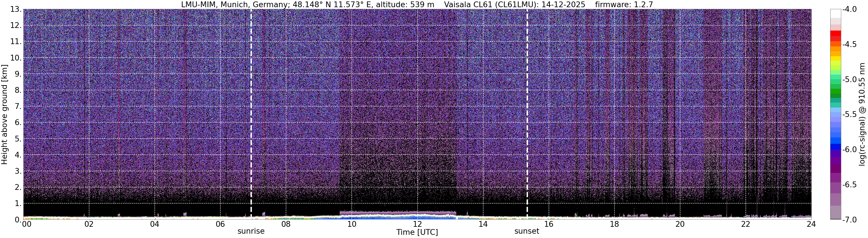Screen dimensions: 868x238
Task: Click the x-axis tick label '00'
Action: click(27, 224)
